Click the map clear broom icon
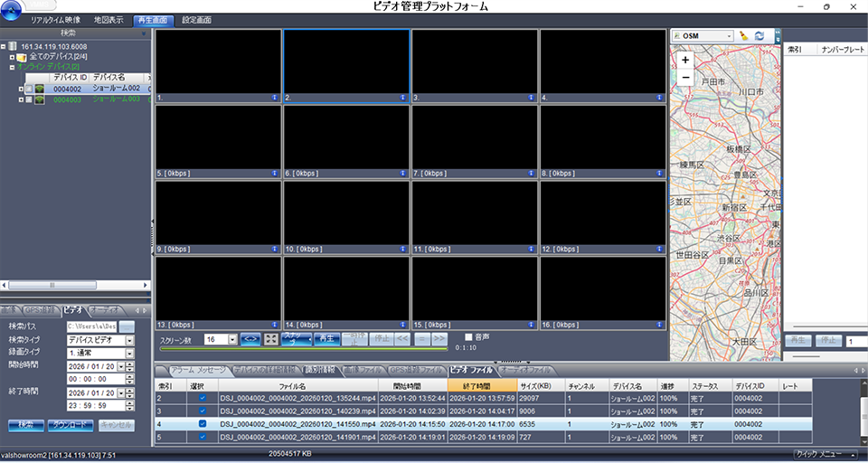The image size is (868, 463). click(743, 36)
